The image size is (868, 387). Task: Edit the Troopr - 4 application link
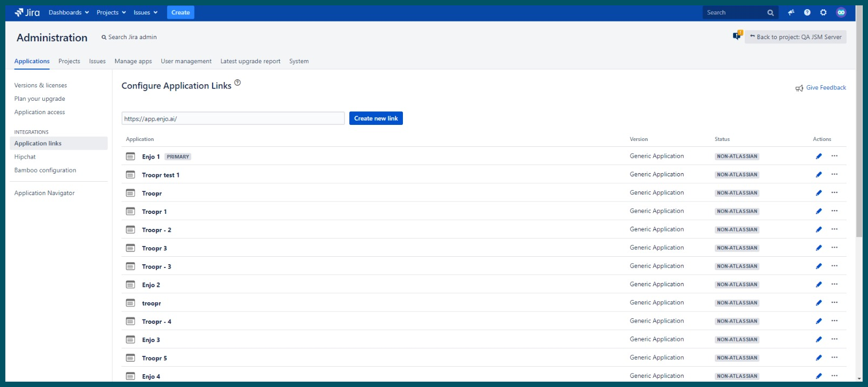coord(819,321)
